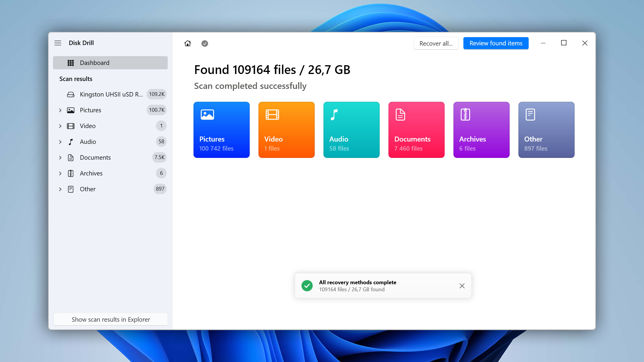This screenshot has height=362, width=644.
Task: Open Documents category in sidebar
Action: click(110, 157)
